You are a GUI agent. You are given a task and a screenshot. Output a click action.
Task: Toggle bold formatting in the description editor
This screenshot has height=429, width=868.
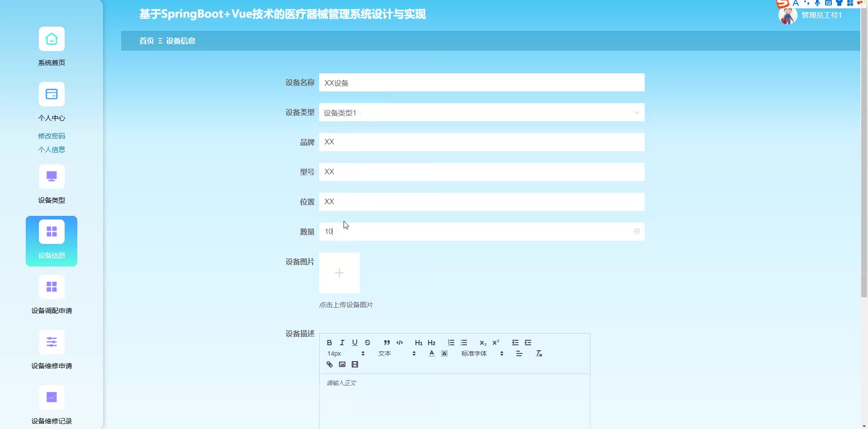coord(330,343)
